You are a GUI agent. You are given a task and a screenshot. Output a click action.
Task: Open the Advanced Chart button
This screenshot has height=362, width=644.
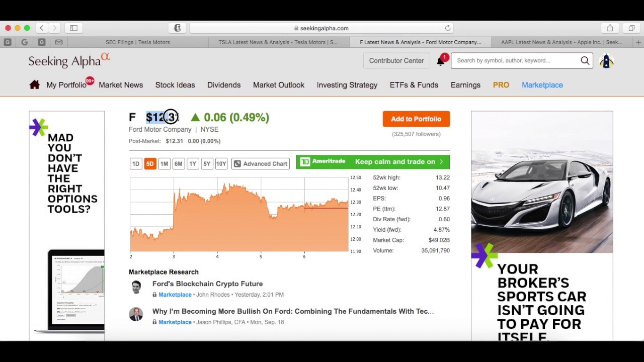(261, 164)
